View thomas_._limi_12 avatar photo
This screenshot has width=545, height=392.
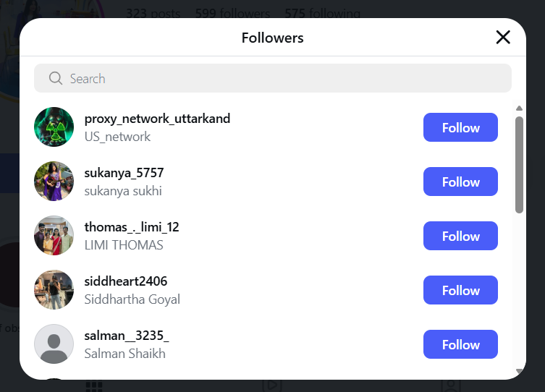click(54, 236)
